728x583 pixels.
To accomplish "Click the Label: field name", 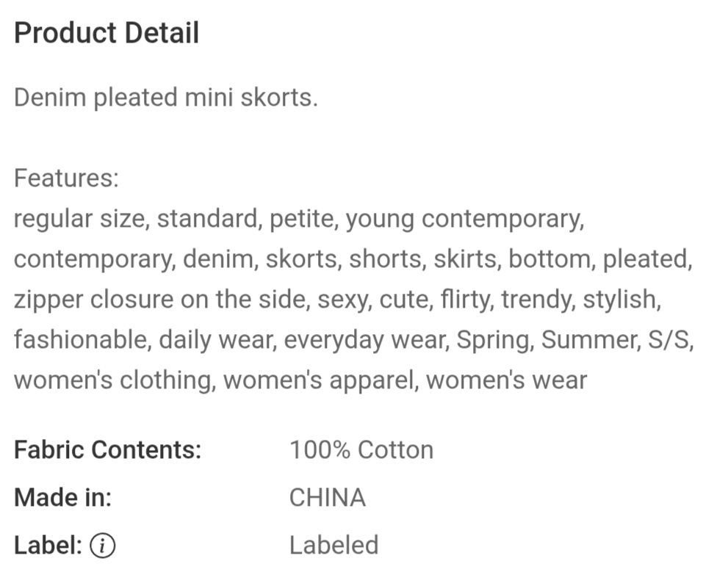I will pos(48,545).
